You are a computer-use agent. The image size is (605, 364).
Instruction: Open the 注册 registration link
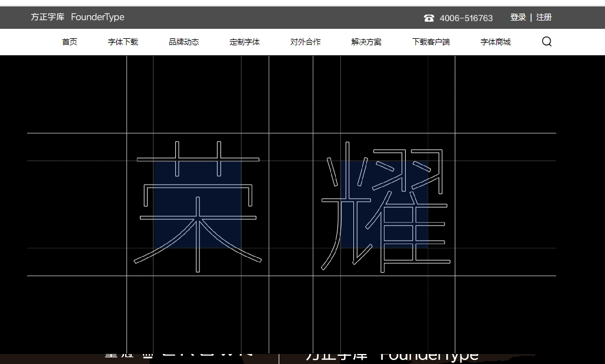(x=544, y=17)
